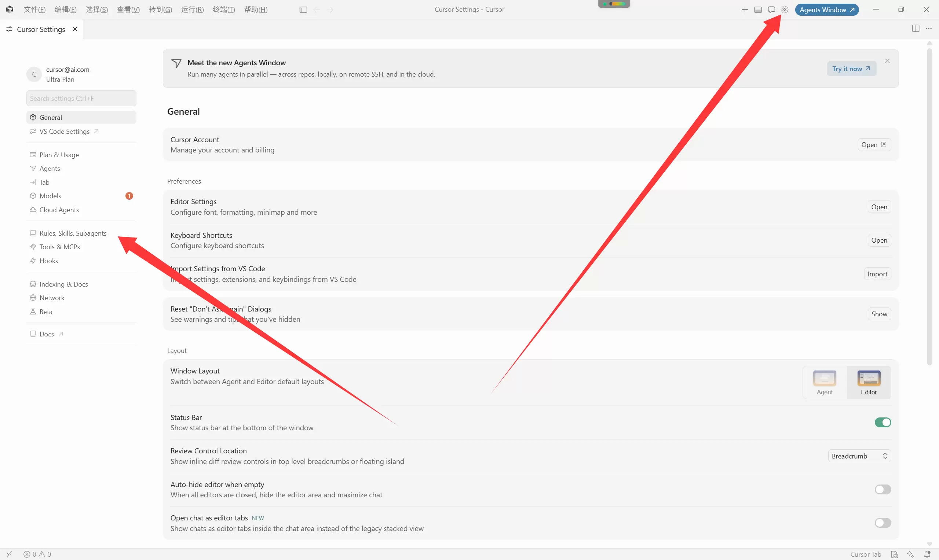Choose the Agent window layout thumbnail
This screenshot has width=939, height=560.
tap(825, 383)
